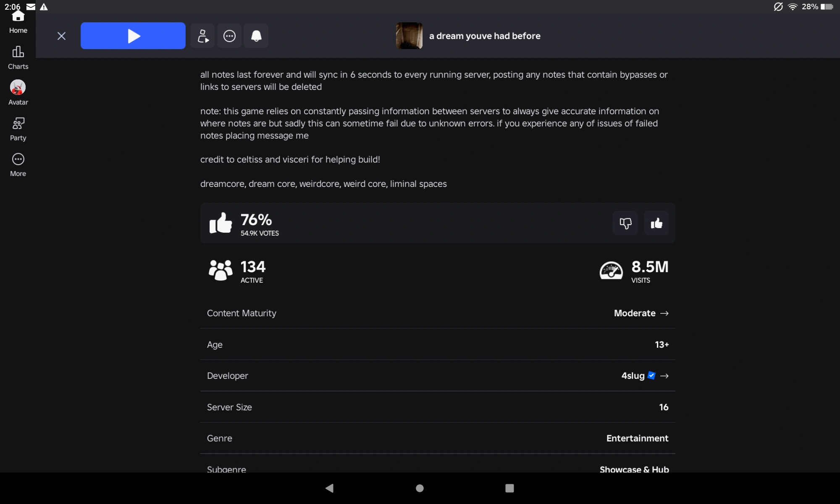The height and width of the screenshot is (504, 840).
Task: Close the game details page
Action: pos(61,36)
